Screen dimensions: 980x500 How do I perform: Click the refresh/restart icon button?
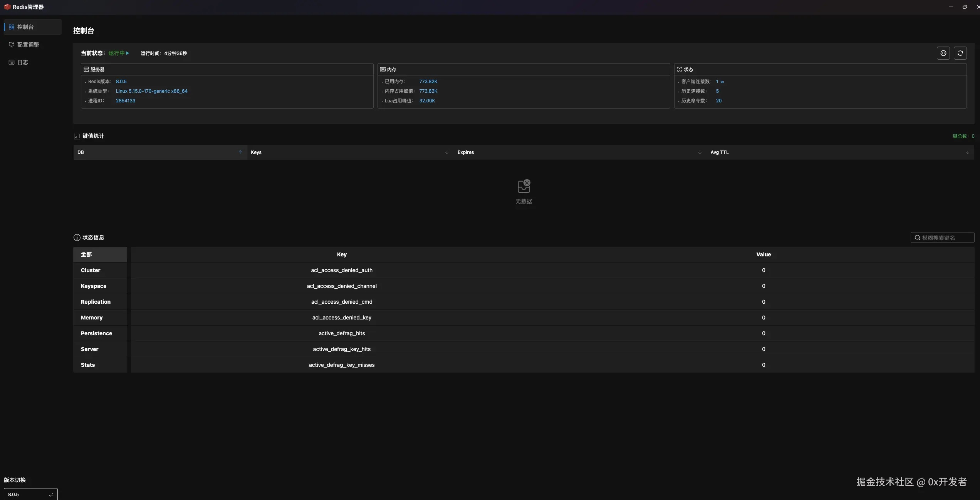[960, 53]
